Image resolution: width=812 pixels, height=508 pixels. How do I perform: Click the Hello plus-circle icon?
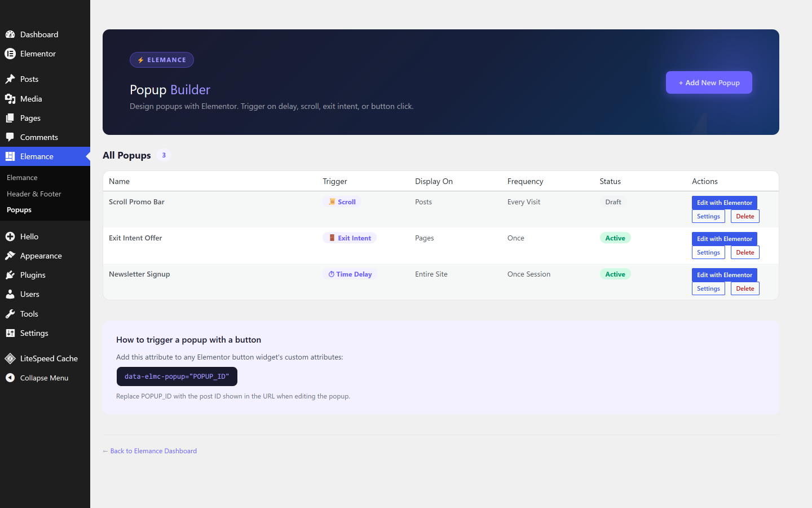[10, 237]
